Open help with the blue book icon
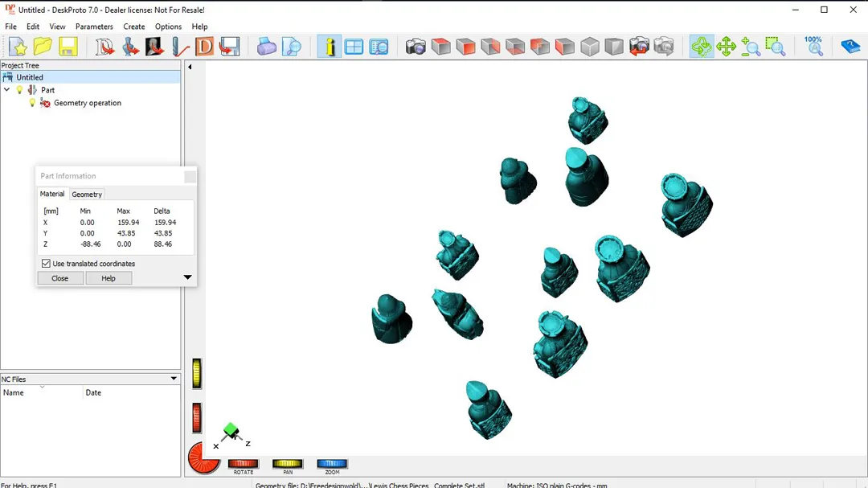 point(850,47)
